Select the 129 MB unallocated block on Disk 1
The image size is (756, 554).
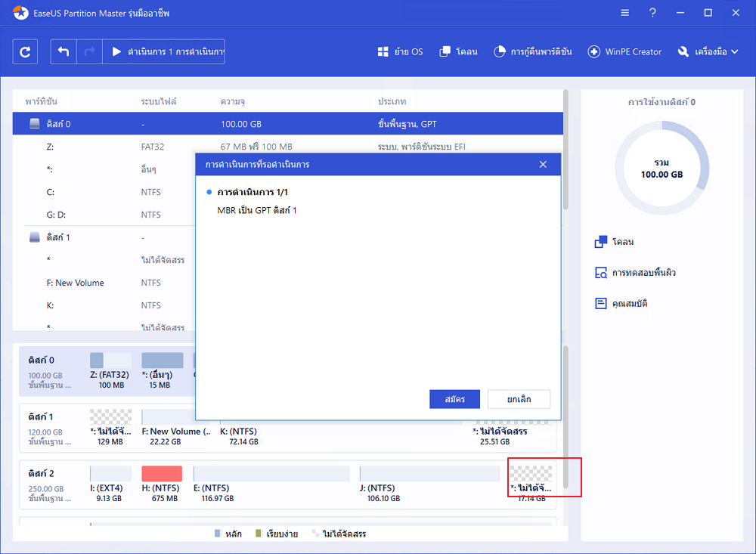coord(110,427)
